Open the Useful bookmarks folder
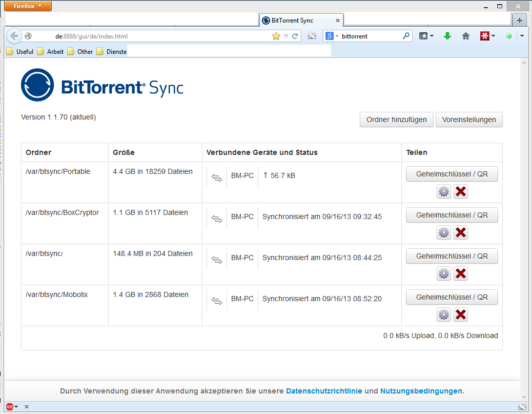Image resolution: width=532 pixels, height=414 pixels. (x=20, y=52)
